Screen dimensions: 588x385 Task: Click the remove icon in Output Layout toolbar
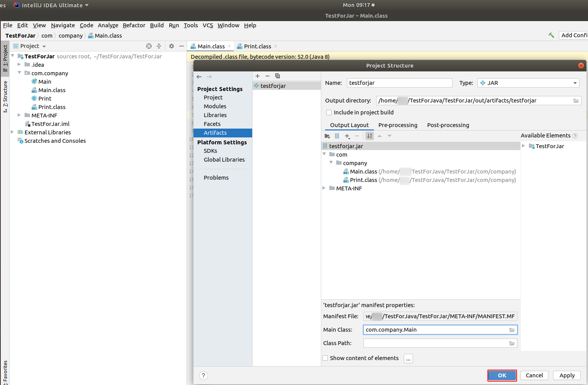click(x=357, y=136)
